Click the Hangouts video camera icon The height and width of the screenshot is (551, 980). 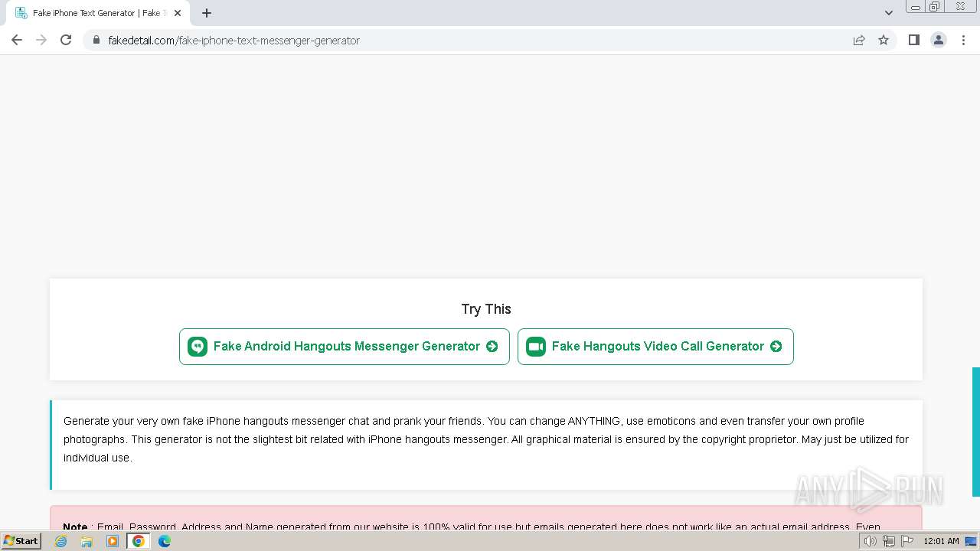[536, 347]
